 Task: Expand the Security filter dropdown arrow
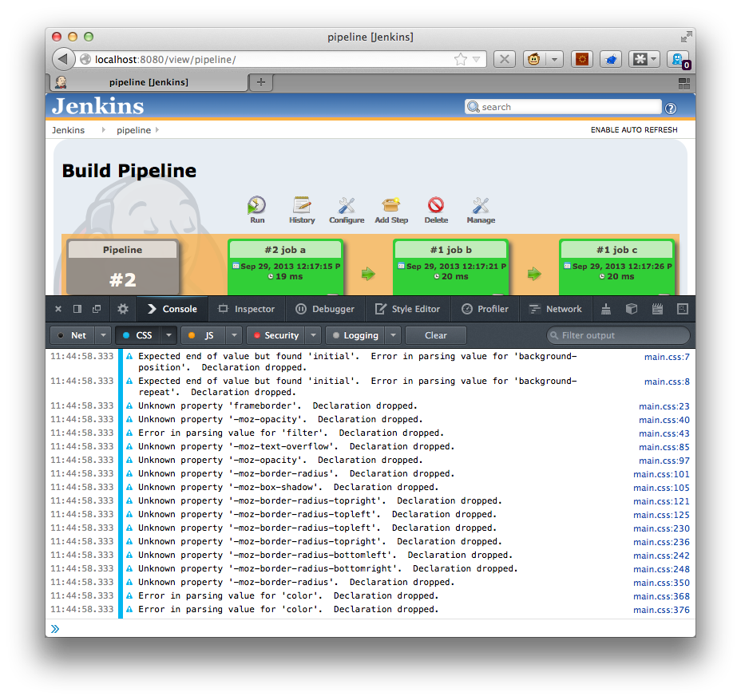click(313, 335)
